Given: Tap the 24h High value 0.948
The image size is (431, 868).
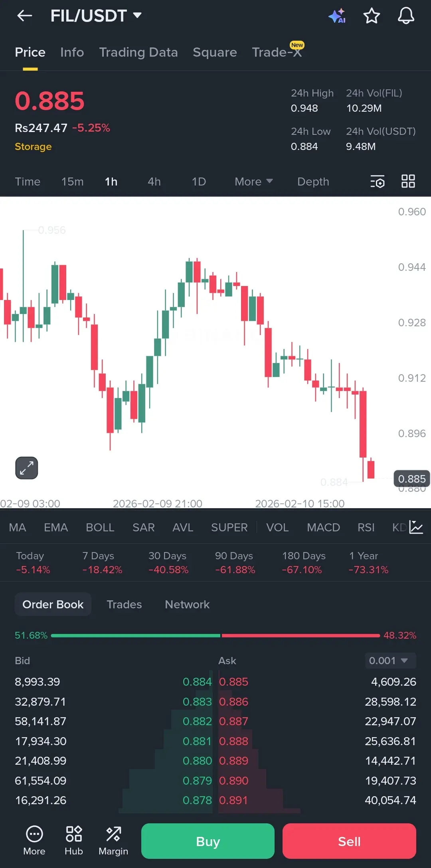Looking at the screenshot, I should [304, 108].
